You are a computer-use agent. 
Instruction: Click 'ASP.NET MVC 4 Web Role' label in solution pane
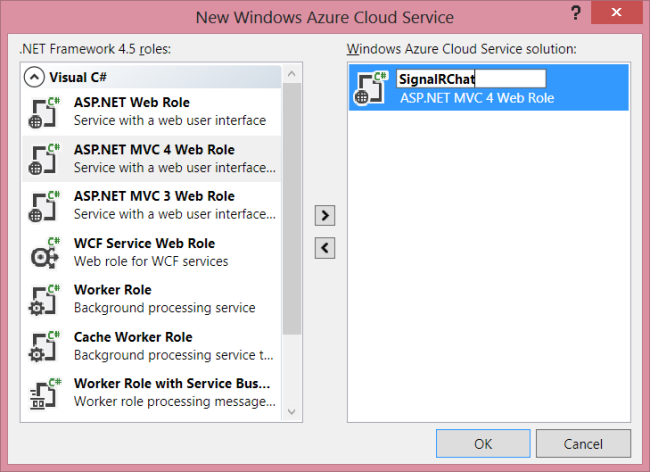click(477, 98)
